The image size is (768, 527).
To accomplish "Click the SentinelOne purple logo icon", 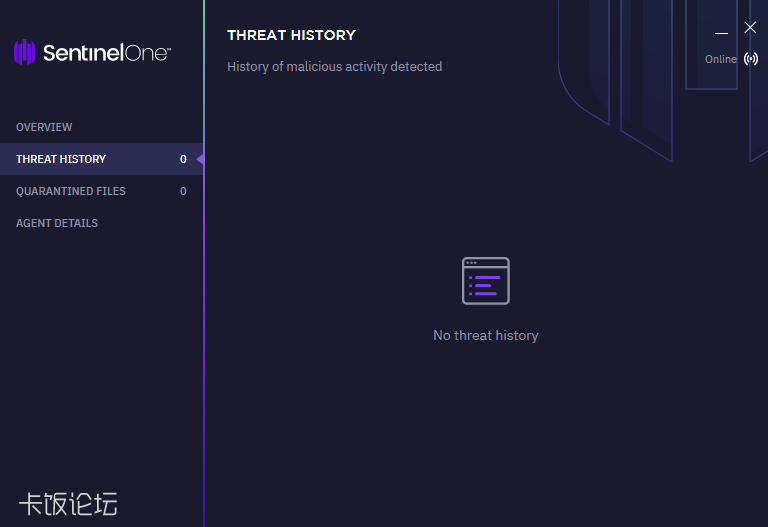I will (25, 52).
